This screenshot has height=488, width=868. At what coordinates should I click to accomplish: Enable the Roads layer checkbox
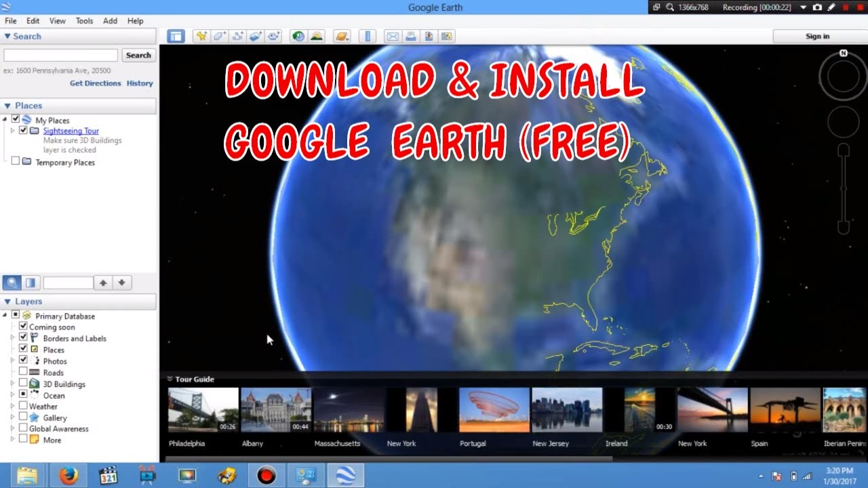pyautogui.click(x=24, y=371)
